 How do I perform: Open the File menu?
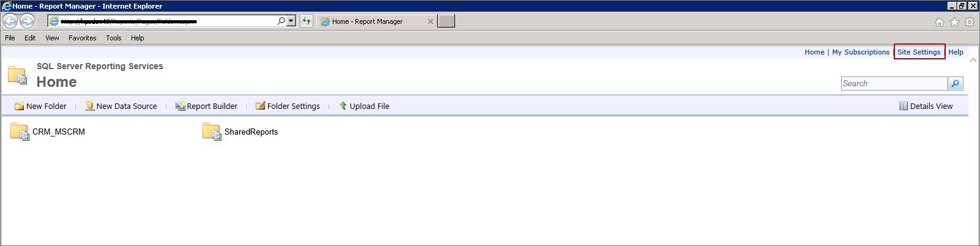pyautogui.click(x=10, y=38)
